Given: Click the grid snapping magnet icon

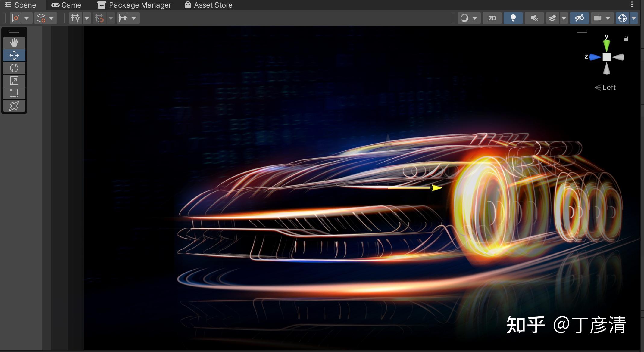Looking at the screenshot, I should (x=99, y=18).
